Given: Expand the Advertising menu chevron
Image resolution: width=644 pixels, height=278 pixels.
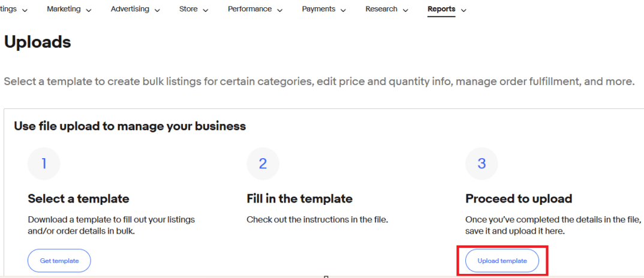Looking at the screenshot, I should point(157,10).
